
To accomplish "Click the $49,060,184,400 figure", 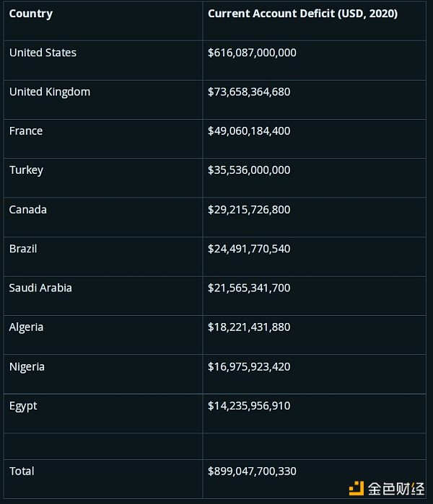I will click(x=249, y=131).
